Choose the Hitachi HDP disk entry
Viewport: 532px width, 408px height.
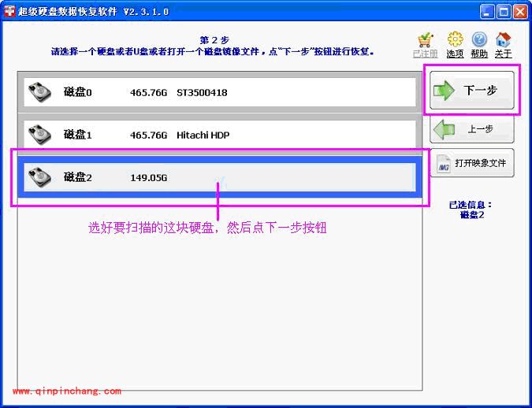point(203,135)
